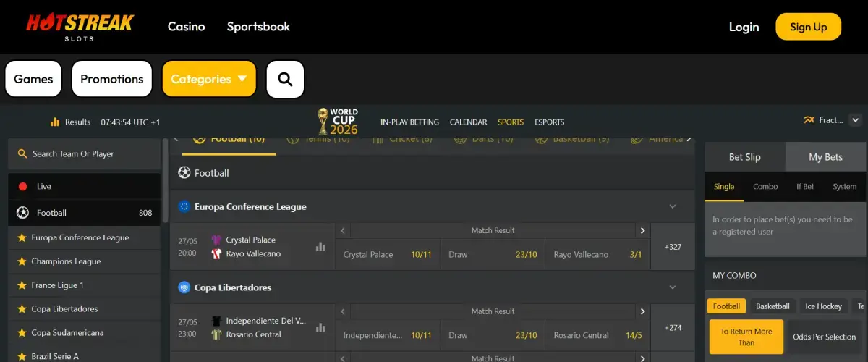Collapse the Europa Conference League section
The image size is (868, 362).
point(672,206)
